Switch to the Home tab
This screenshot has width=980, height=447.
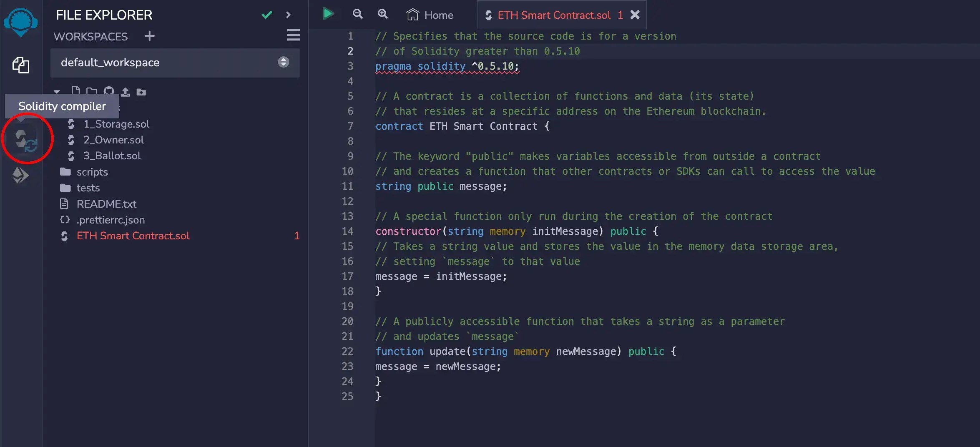pos(430,15)
